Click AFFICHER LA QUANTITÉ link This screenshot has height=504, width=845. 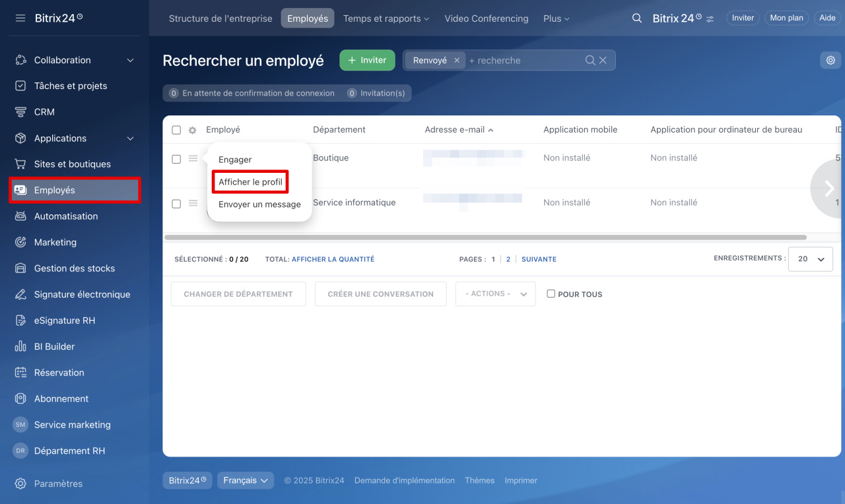click(x=333, y=259)
